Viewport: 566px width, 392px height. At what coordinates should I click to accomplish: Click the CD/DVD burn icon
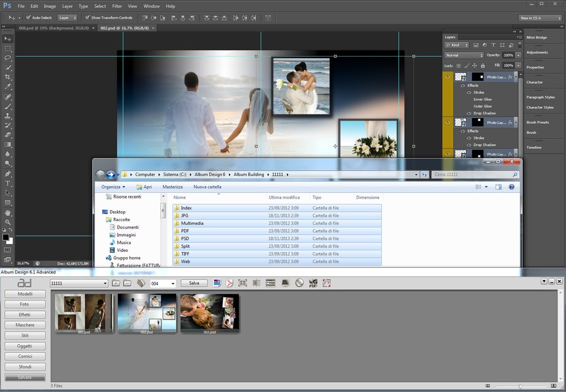pyautogui.click(x=300, y=283)
